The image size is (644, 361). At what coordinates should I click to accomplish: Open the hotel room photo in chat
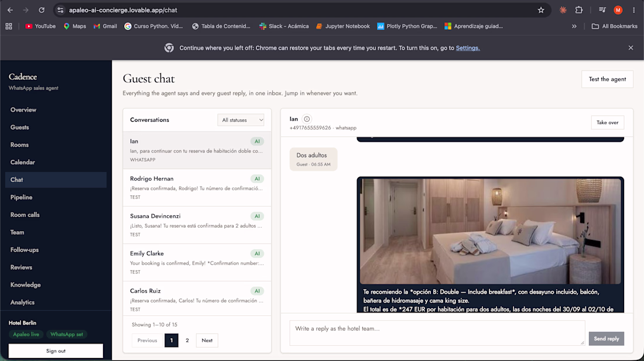point(491,231)
